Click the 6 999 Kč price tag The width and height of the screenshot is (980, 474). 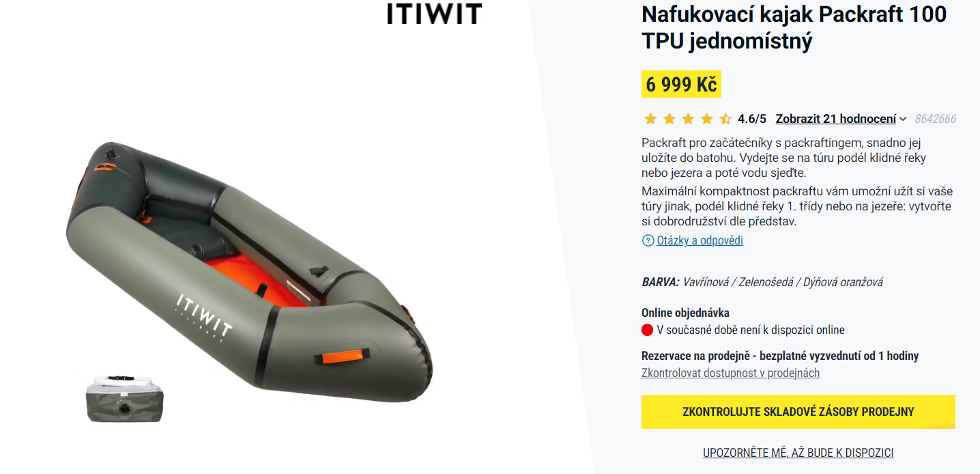tap(681, 85)
